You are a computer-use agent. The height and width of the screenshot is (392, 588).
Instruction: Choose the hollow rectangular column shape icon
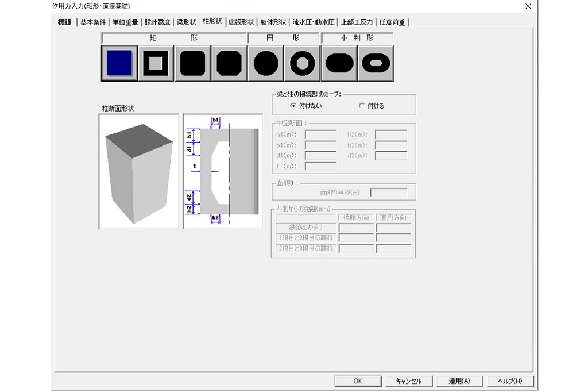156,63
